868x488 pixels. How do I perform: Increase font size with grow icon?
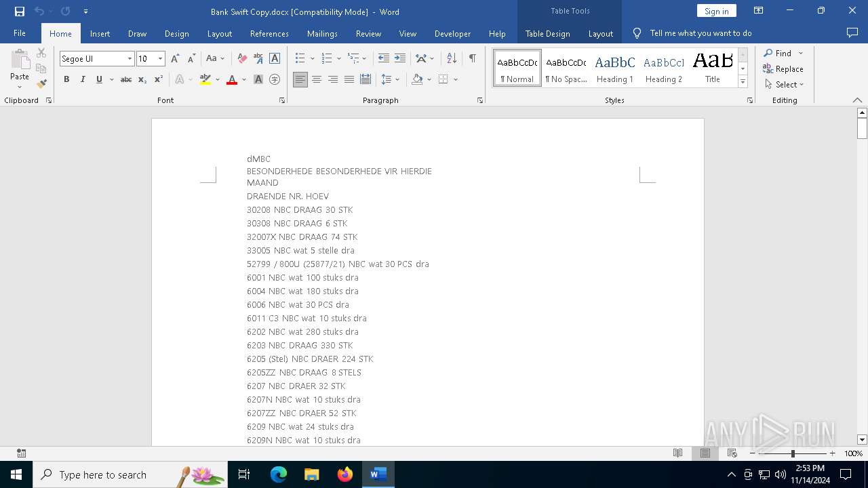coord(175,59)
